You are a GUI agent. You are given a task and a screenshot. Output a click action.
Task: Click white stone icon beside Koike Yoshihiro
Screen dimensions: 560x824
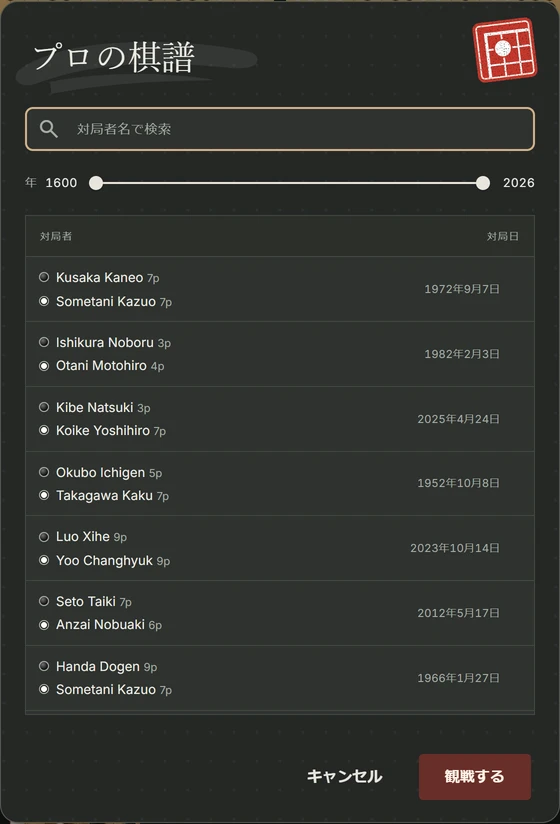click(44, 430)
